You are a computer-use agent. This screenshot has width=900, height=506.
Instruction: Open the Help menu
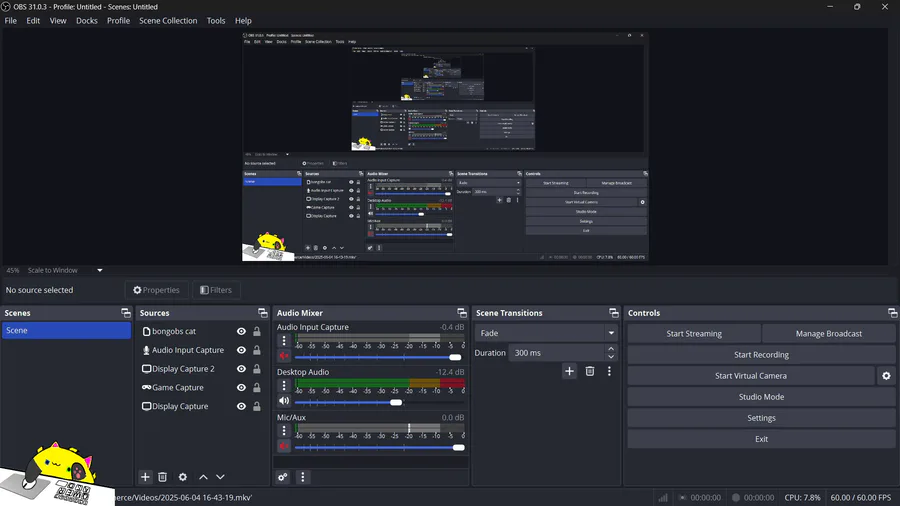pos(243,21)
